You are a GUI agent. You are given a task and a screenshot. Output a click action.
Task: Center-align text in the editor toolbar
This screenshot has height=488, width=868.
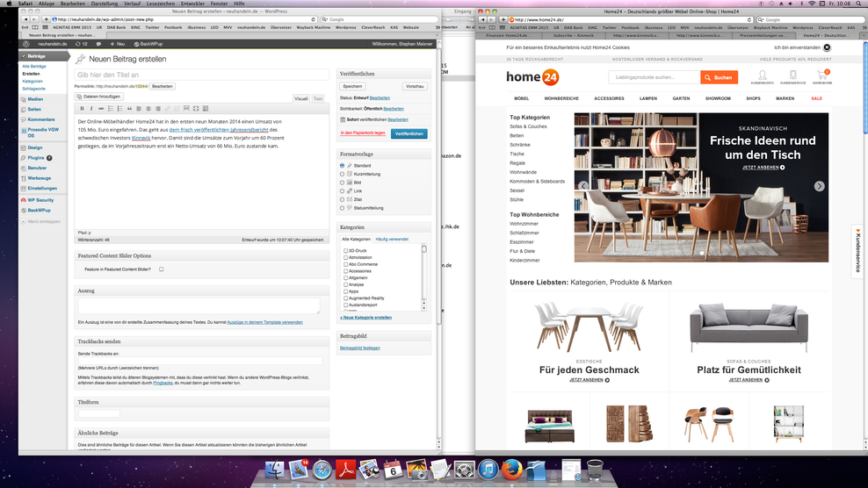tap(148, 109)
